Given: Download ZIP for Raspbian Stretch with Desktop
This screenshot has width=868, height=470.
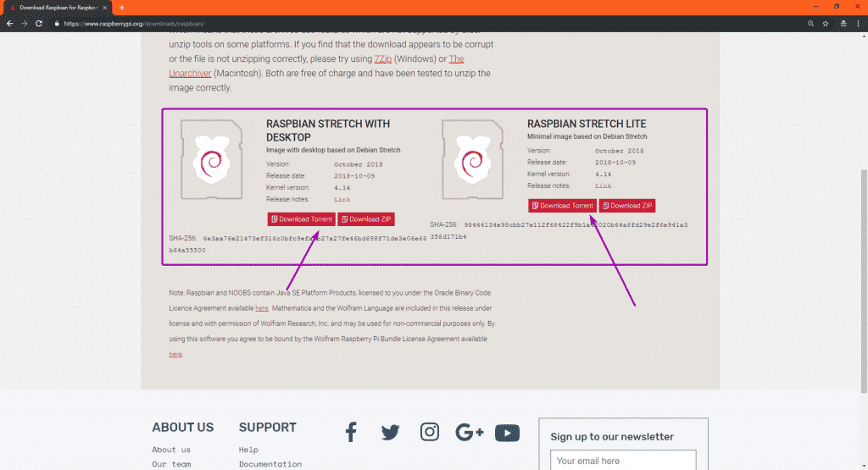Looking at the screenshot, I should pyautogui.click(x=366, y=219).
